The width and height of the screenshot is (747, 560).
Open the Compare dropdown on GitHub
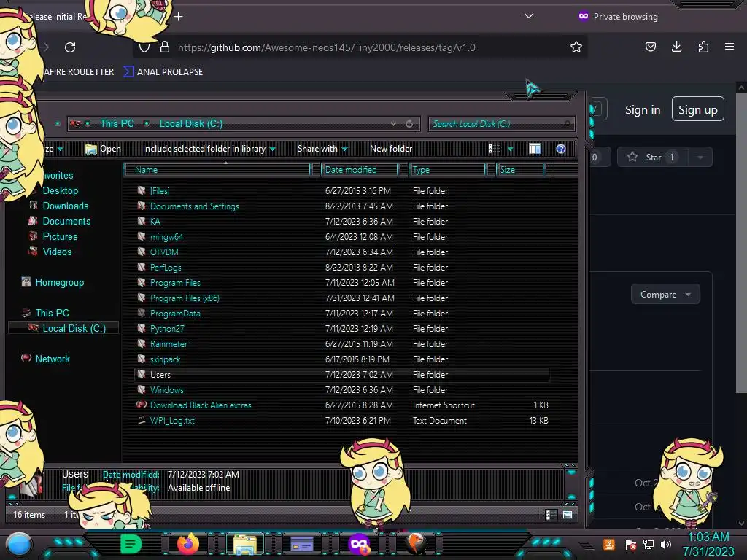(x=665, y=295)
